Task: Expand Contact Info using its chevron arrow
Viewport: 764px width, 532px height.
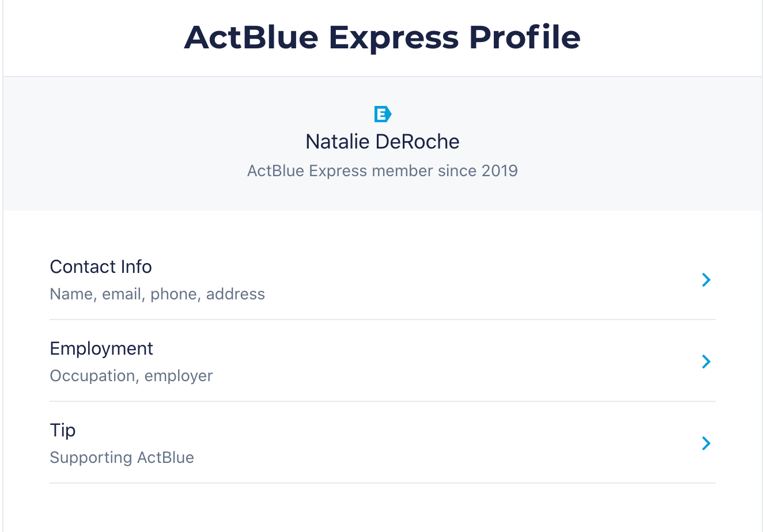Action: (706, 280)
